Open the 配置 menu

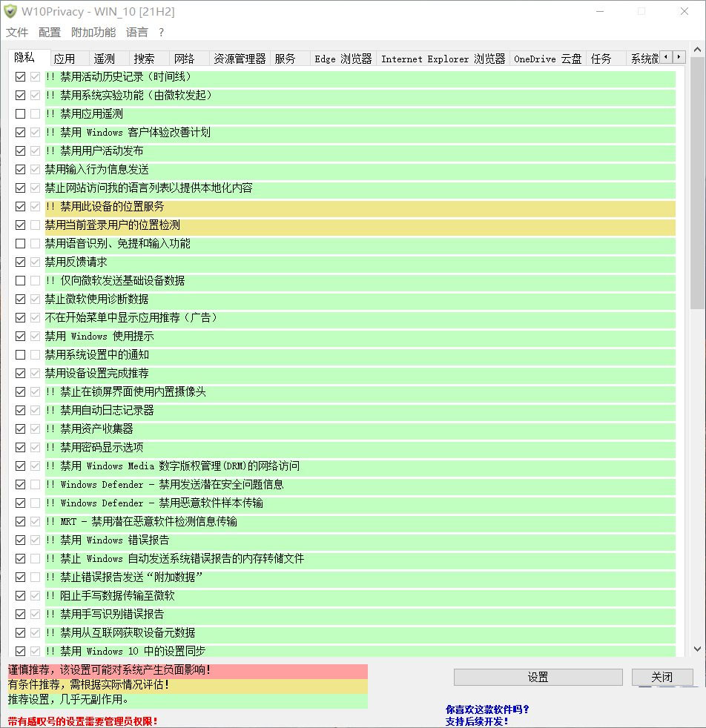[x=50, y=32]
